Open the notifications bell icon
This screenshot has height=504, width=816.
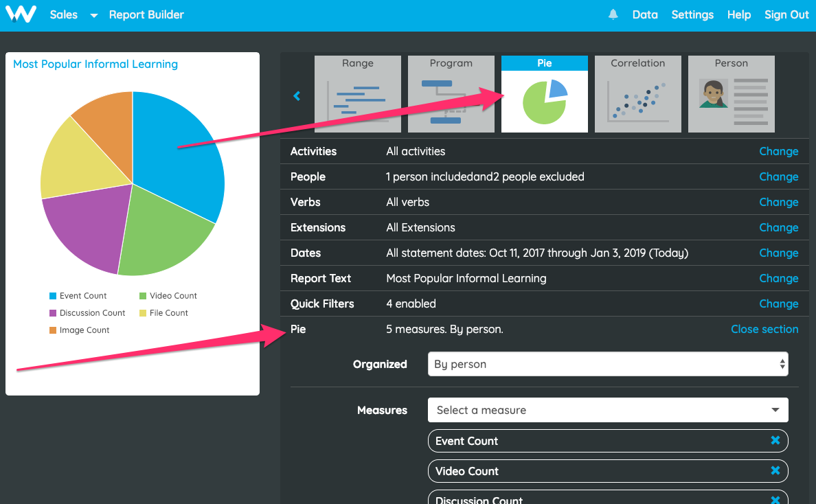coord(613,14)
